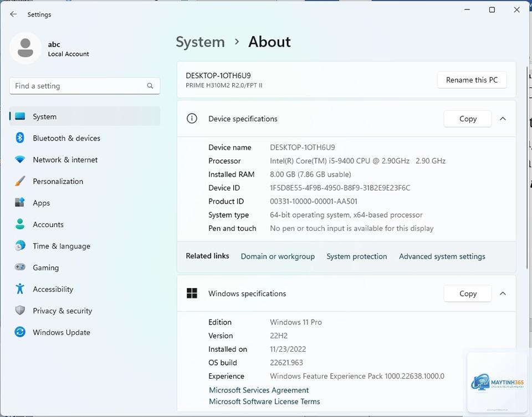532x417 pixels.
Task: Open Privacy & security settings
Action: click(x=84, y=311)
